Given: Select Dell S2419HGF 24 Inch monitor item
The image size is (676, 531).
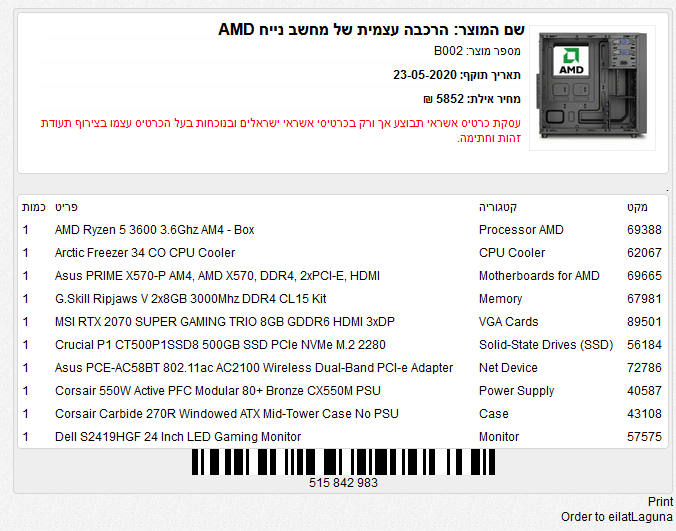Looking at the screenshot, I should [x=178, y=437].
